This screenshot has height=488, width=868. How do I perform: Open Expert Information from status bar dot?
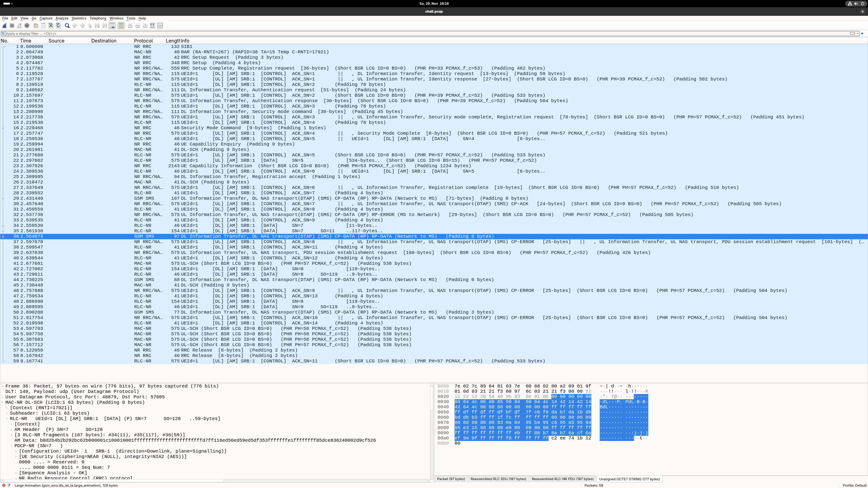(4, 485)
